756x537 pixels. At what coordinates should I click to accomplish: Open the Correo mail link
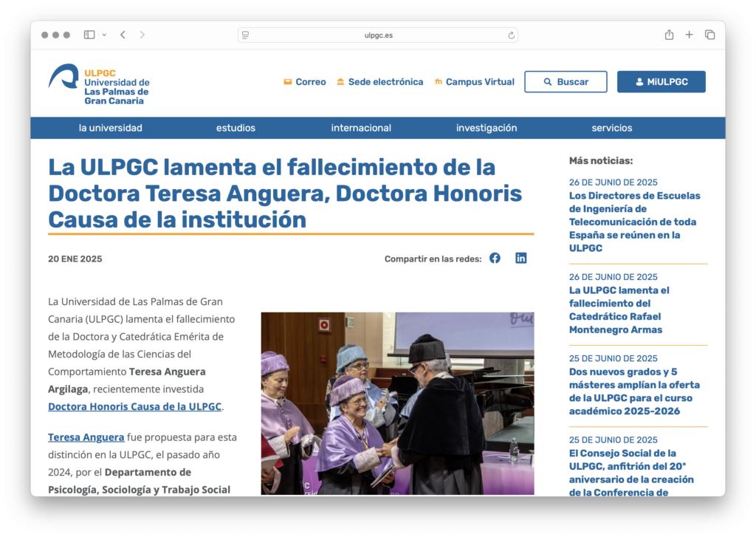(305, 82)
